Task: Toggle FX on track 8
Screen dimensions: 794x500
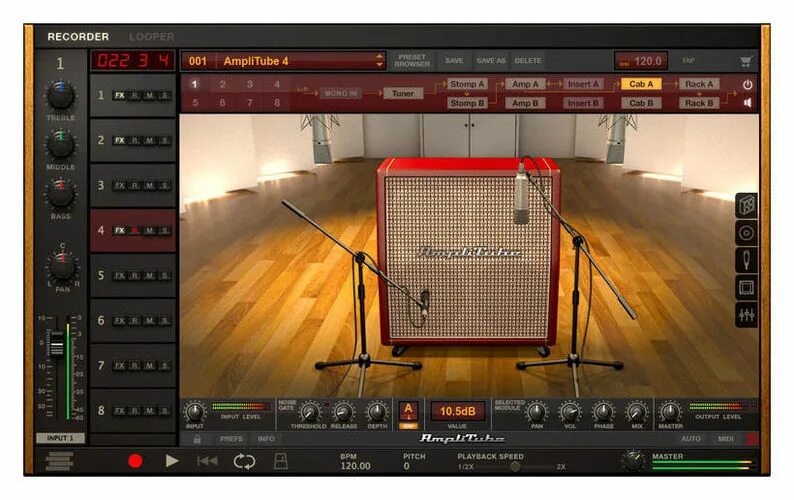Action: point(120,411)
